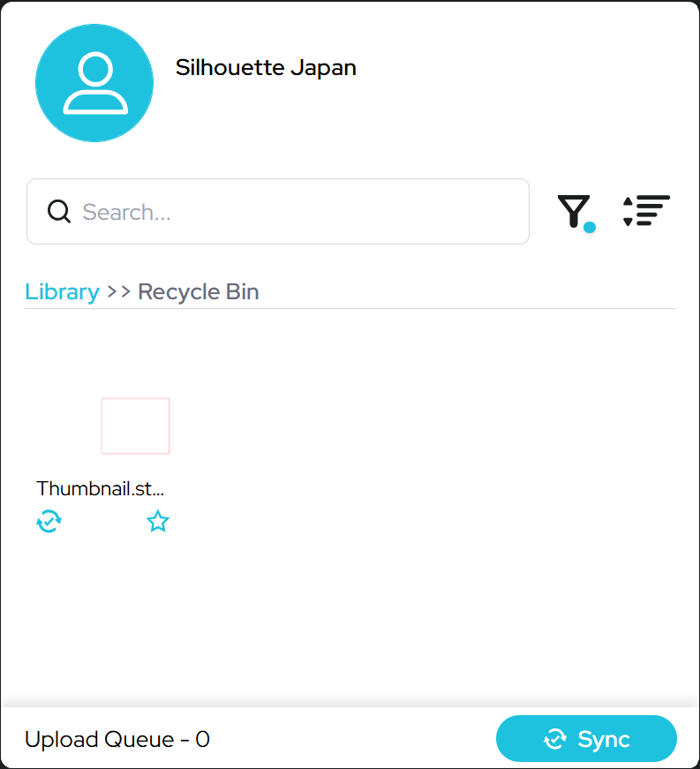
Task: Select the pink square thumbnail preview
Action: click(135, 426)
